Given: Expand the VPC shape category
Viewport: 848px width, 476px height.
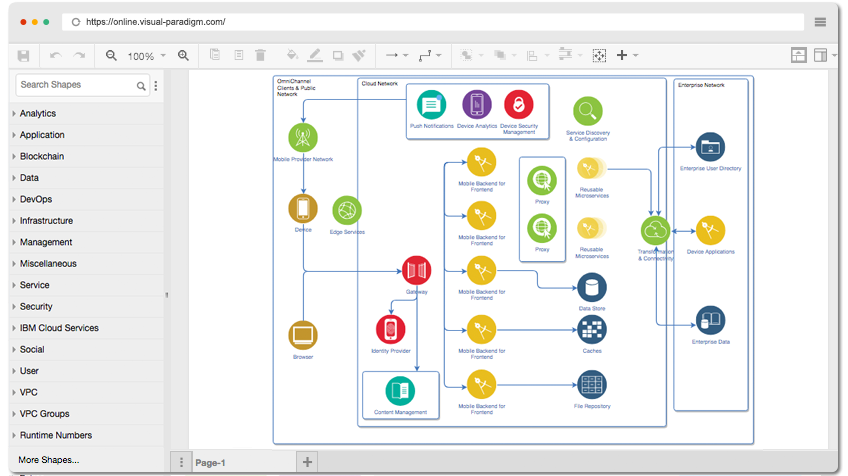Looking at the screenshot, I should tap(87, 392).
